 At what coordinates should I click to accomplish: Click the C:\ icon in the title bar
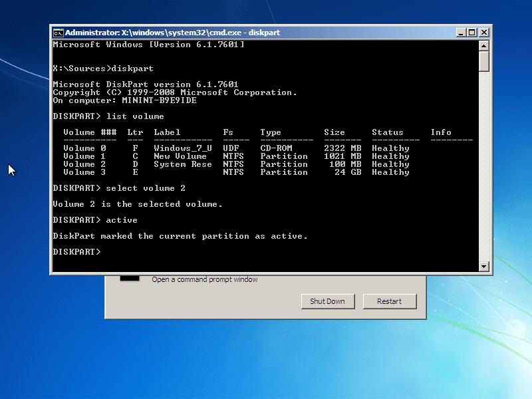[x=57, y=32]
